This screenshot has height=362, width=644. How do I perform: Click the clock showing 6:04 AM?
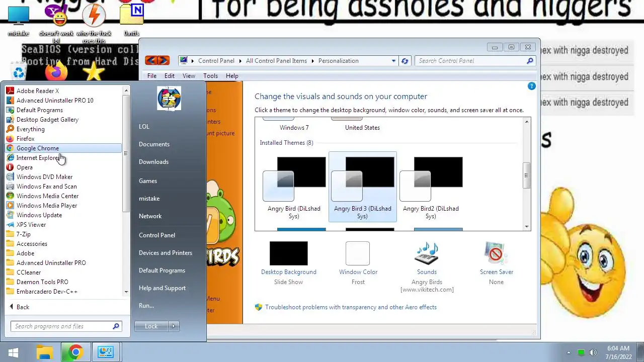(618, 348)
